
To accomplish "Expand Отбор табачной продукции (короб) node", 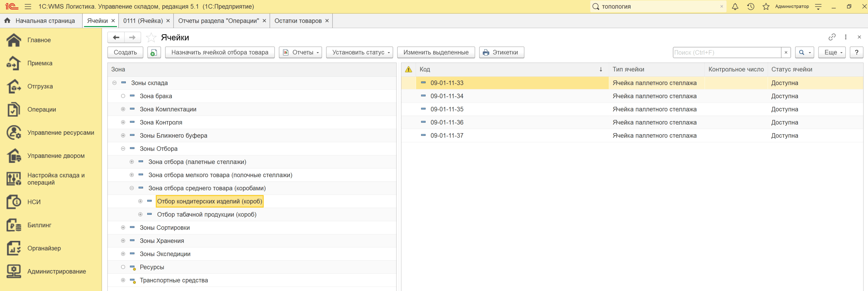I will (140, 214).
